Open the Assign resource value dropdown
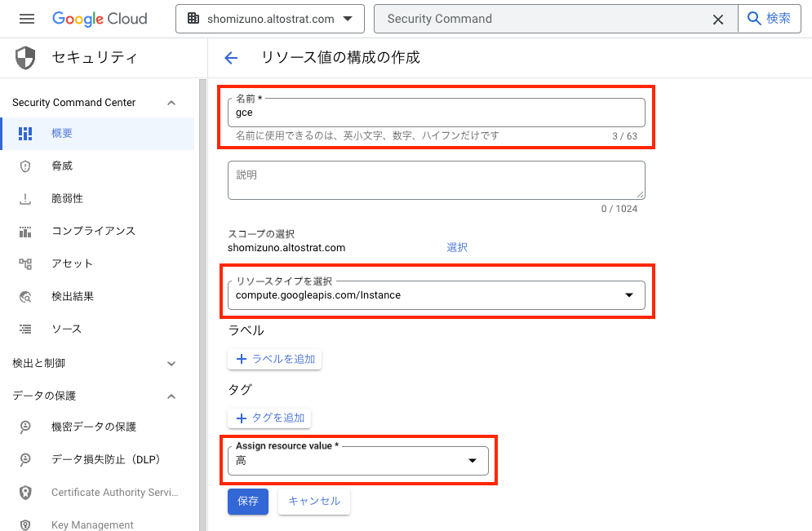The image size is (812, 531). (357, 461)
